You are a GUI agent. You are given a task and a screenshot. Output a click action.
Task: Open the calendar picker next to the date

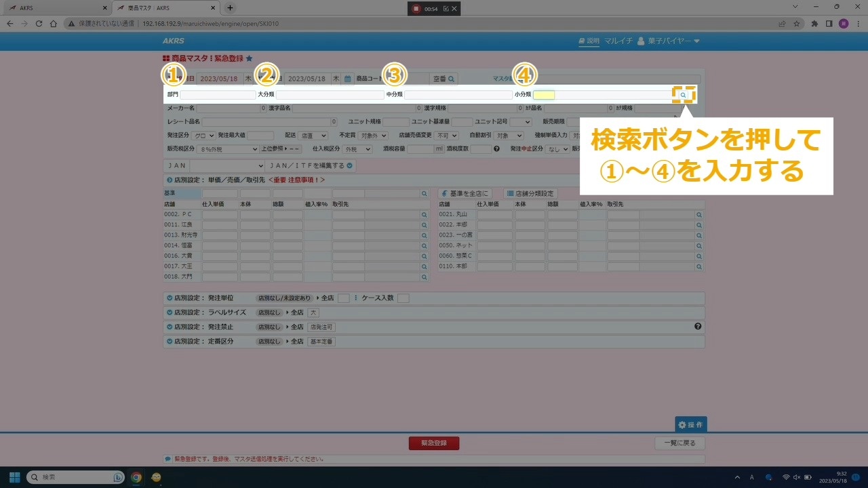(347, 79)
